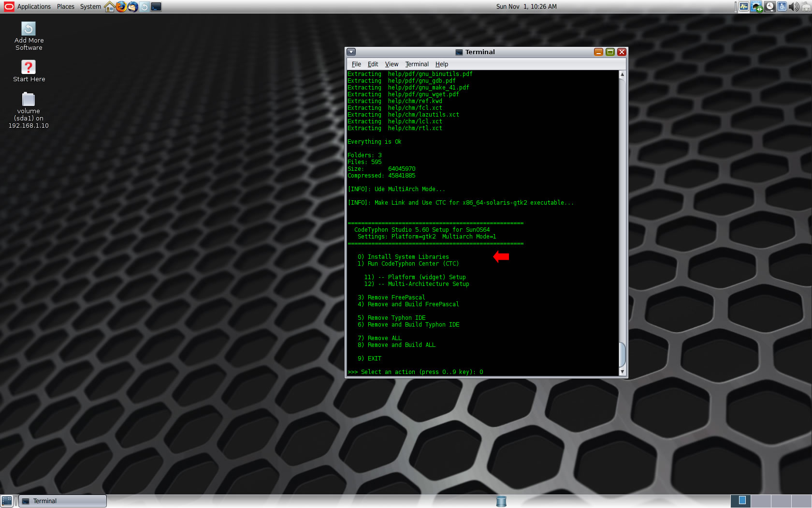Click the Show Desktop button in bottom panel
Screen dimensions: 812x508
point(7,501)
